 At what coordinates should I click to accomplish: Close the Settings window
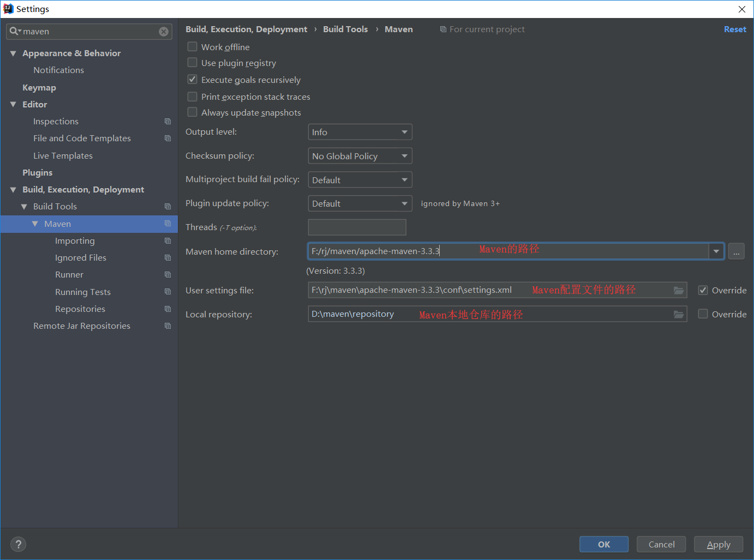click(742, 9)
